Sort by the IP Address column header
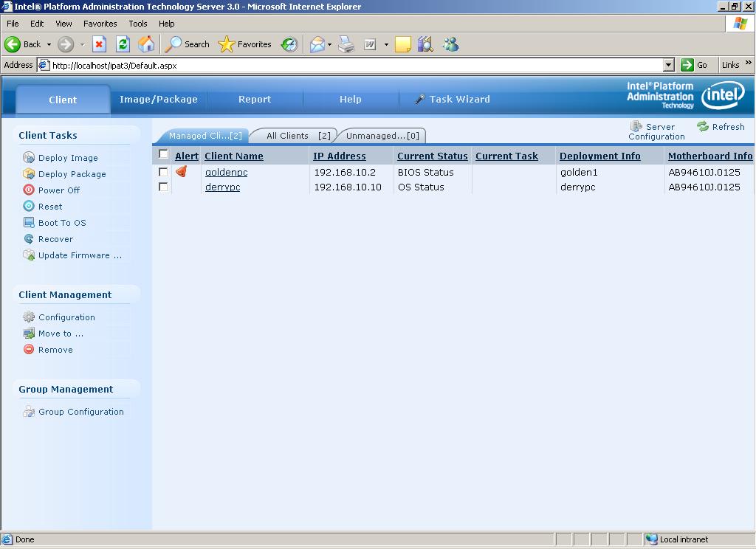This screenshot has height=549, width=756. click(x=339, y=156)
